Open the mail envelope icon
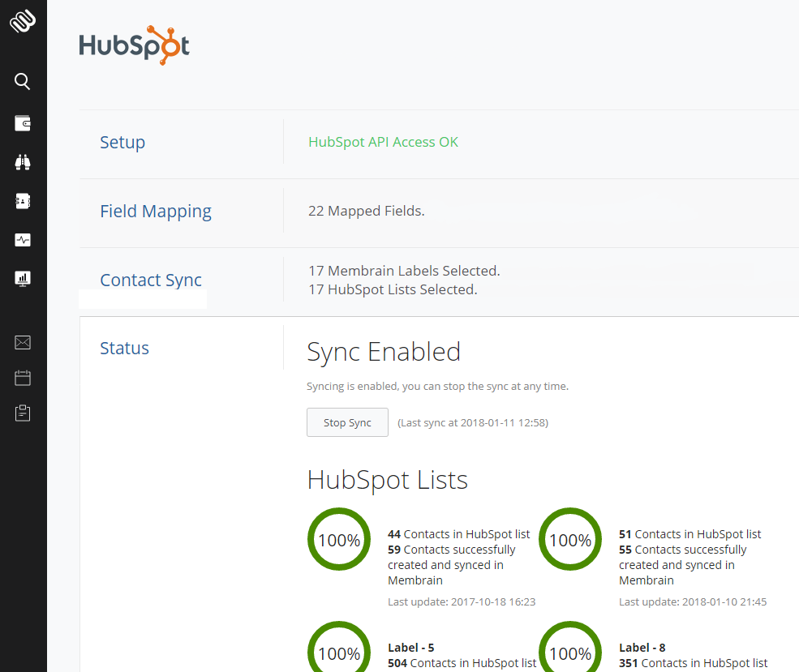The width and height of the screenshot is (799, 672). click(x=23, y=343)
